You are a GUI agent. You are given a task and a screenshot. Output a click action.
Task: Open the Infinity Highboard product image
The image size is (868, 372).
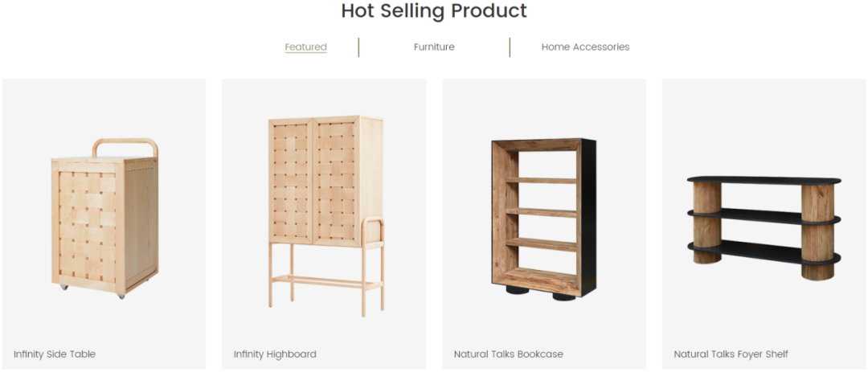click(325, 215)
